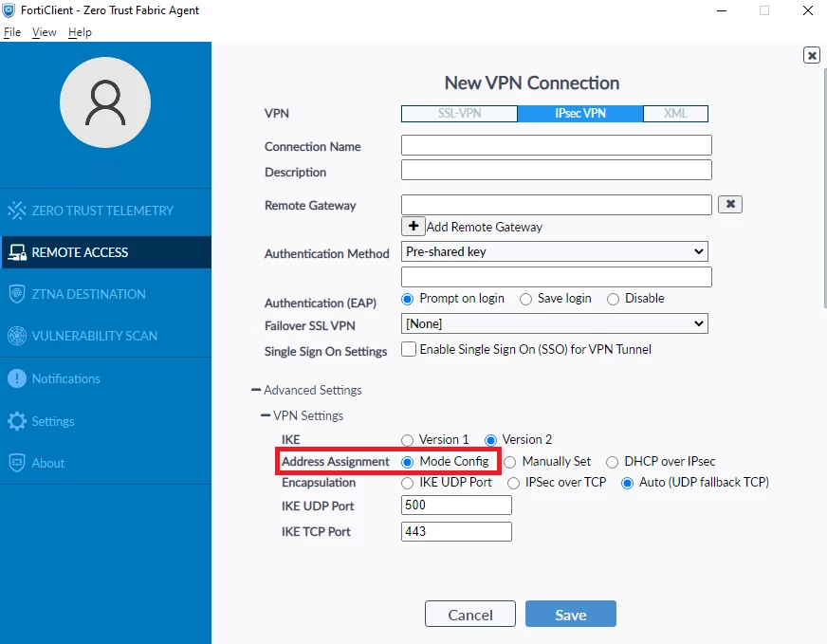Open Zero Trust Telemetry section
The width and height of the screenshot is (827, 644).
tap(105, 211)
